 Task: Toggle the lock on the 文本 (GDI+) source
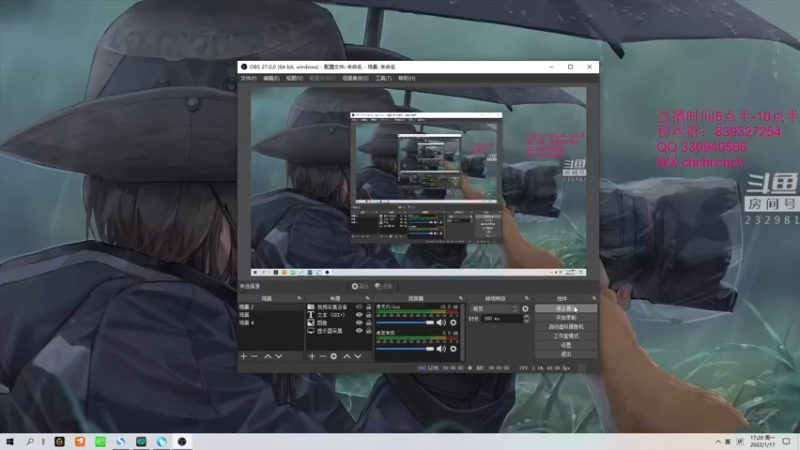[x=368, y=315]
